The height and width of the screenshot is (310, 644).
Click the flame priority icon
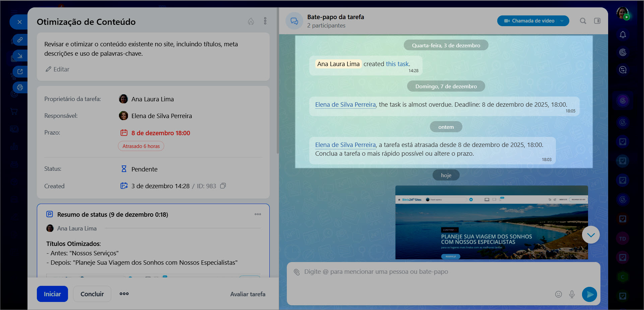click(x=251, y=21)
